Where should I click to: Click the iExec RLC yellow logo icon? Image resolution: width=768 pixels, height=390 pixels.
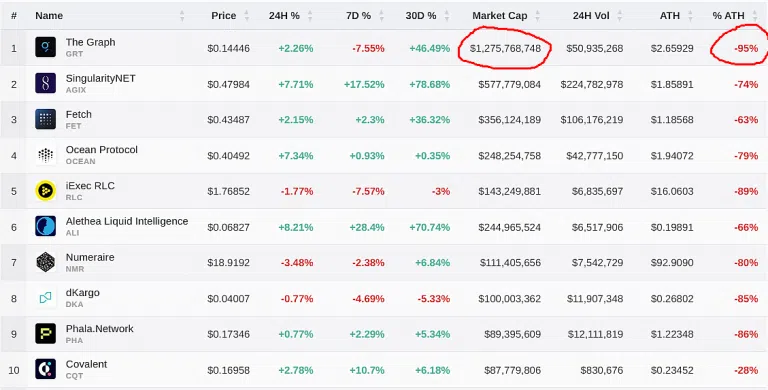[x=46, y=191]
